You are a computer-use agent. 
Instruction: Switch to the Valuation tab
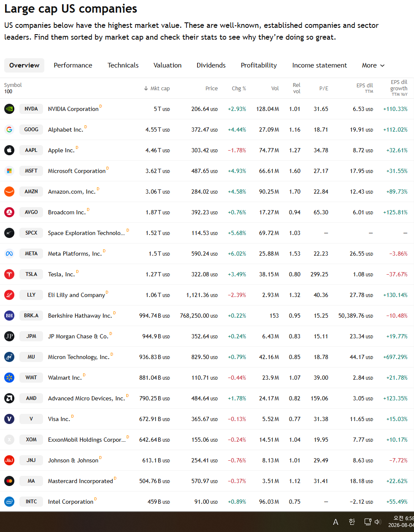click(168, 65)
